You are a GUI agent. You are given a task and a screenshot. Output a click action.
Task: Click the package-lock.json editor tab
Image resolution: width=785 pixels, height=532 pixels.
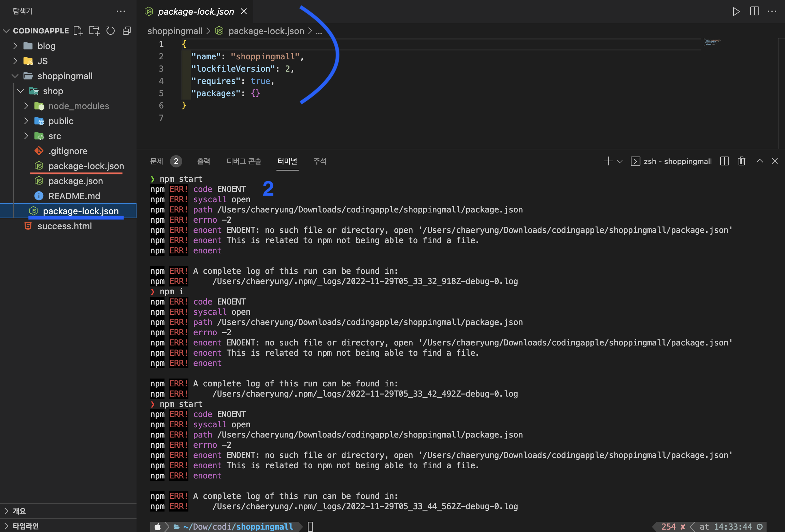tap(196, 12)
